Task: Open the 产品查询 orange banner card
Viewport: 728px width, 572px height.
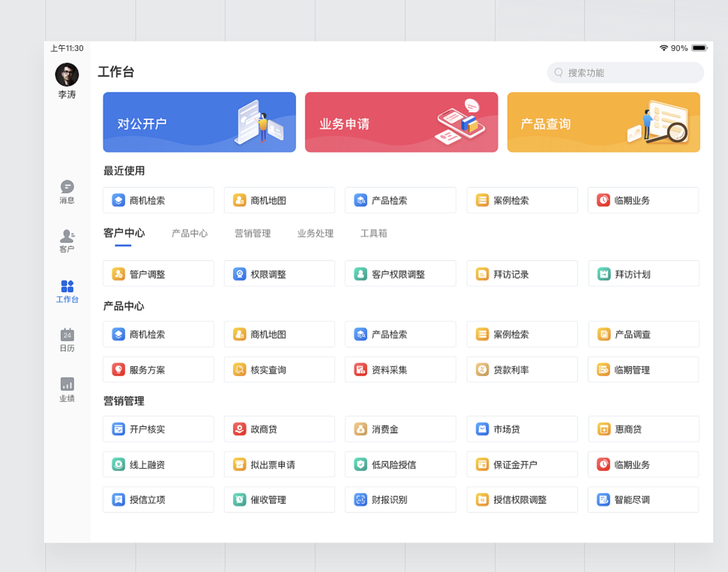Action: [603, 122]
